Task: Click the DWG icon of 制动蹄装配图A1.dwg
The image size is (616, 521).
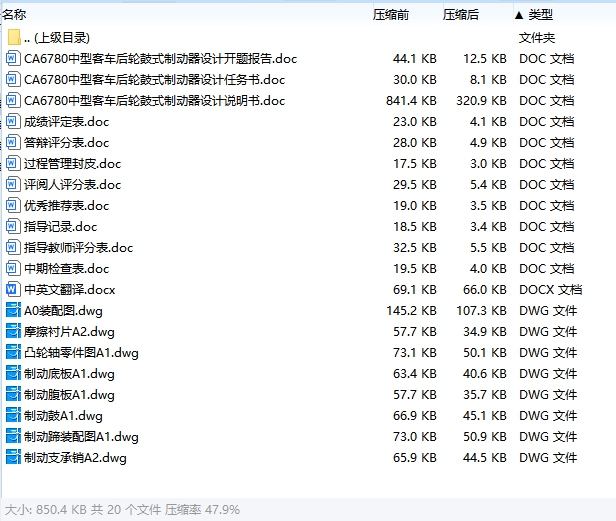Action: [x=13, y=437]
